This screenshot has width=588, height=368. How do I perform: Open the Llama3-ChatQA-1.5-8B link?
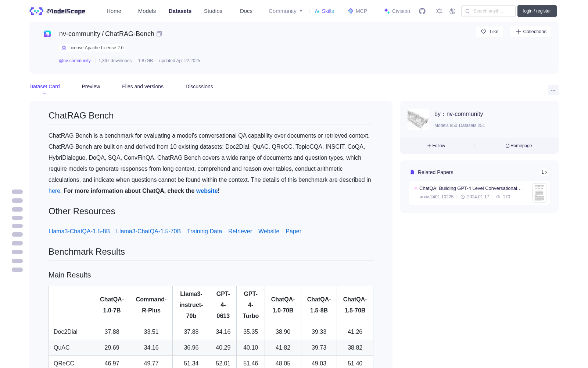(x=79, y=231)
